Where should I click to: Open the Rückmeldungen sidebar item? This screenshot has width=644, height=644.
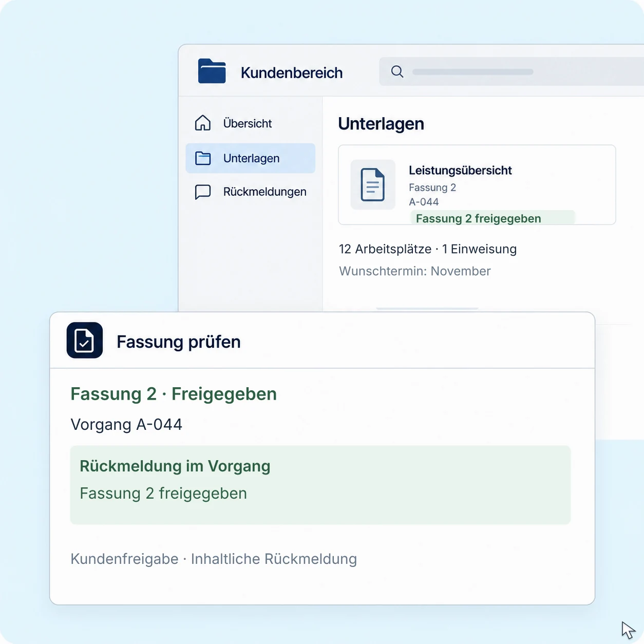pyautogui.click(x=250, y=192)
